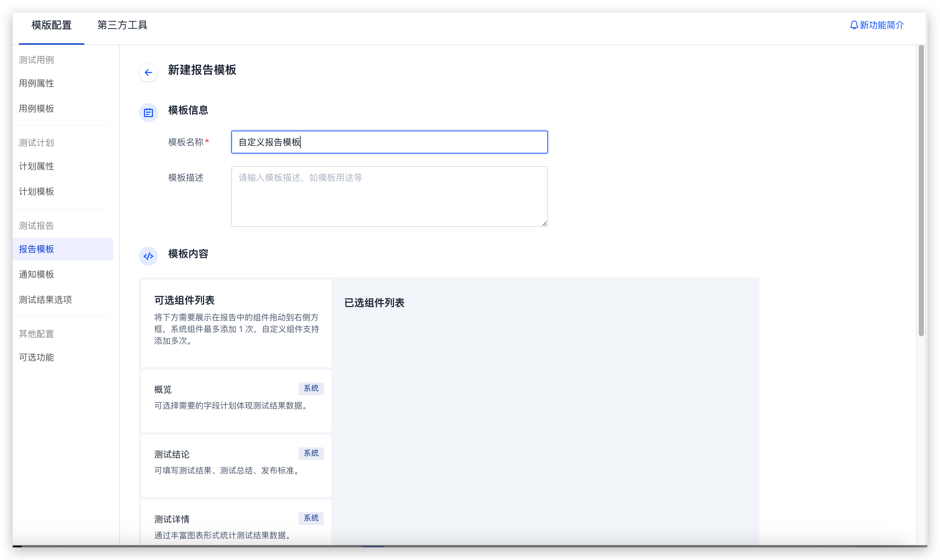The image size is (940, 560).
Task: Click the 模板内容 code icon
Action: [x=148, y=256]
